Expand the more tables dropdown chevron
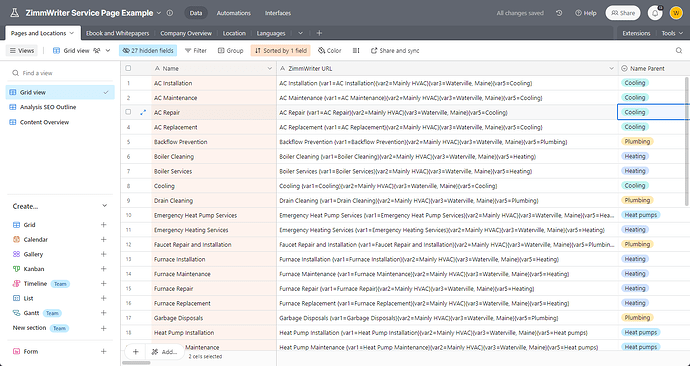Screen dimensions: 690x366 click(300, 33)
